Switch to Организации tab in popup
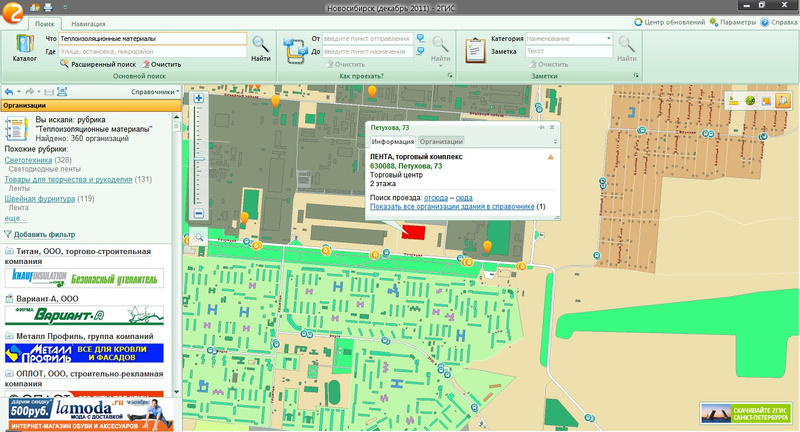Image resolution: width=800 pixels, height=432 pixels. pyautogui.click(x=441, y=142)
